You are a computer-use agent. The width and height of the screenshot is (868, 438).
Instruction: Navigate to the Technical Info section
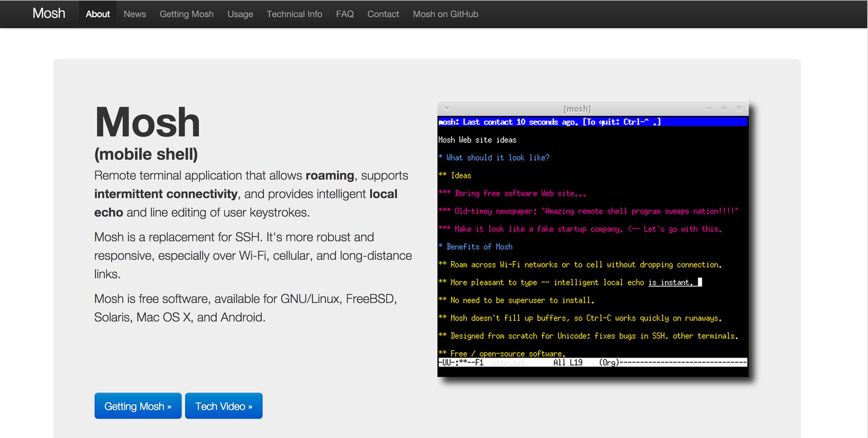click(x=294, y=14)
